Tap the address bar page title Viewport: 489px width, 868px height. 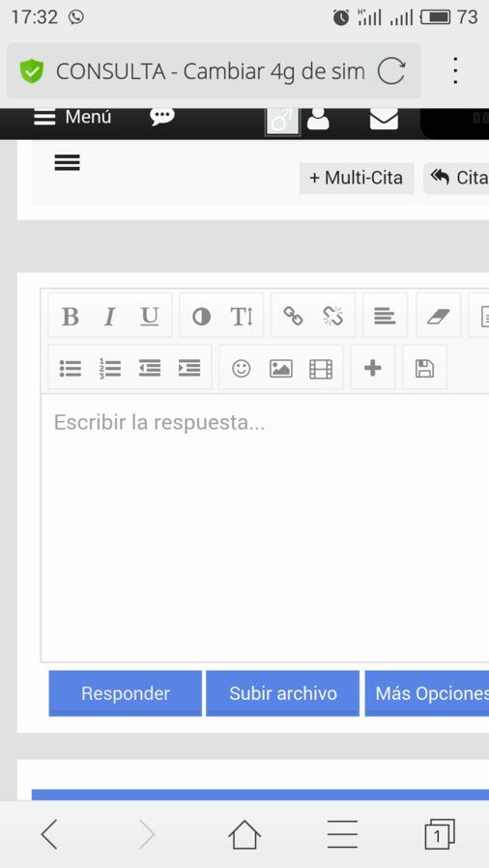(x=211, y=71)
